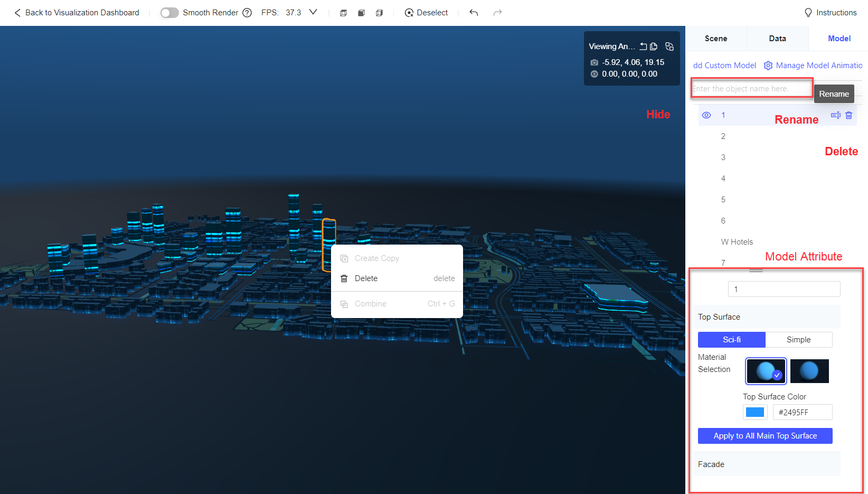This screenshot has width=868, height=494.
Task: Click the undo arrow icon
Action: pos(474,12)
